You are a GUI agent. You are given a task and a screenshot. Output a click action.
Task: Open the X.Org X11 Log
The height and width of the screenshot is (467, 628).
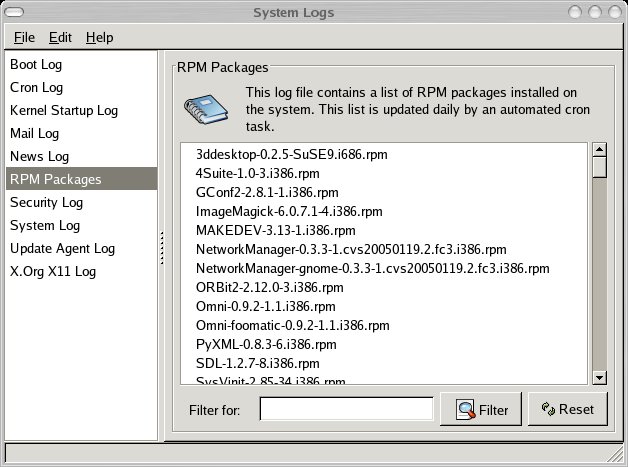[52, 271]
